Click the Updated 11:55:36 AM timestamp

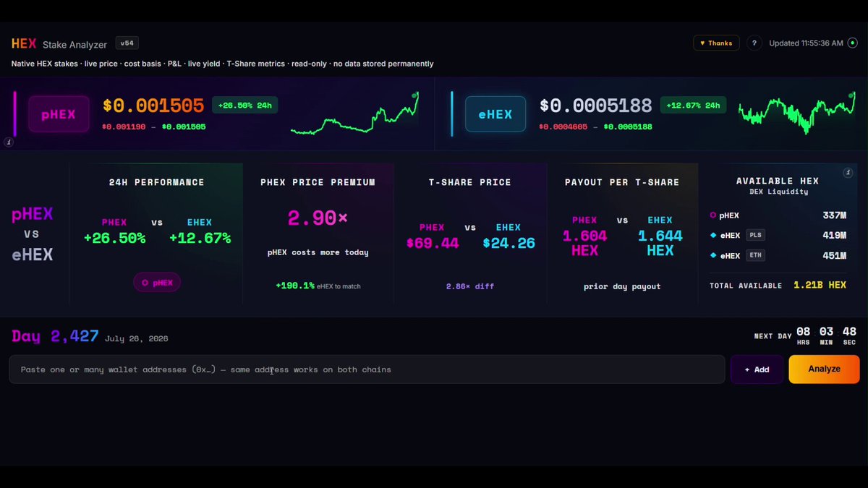[x=806, y=43]
